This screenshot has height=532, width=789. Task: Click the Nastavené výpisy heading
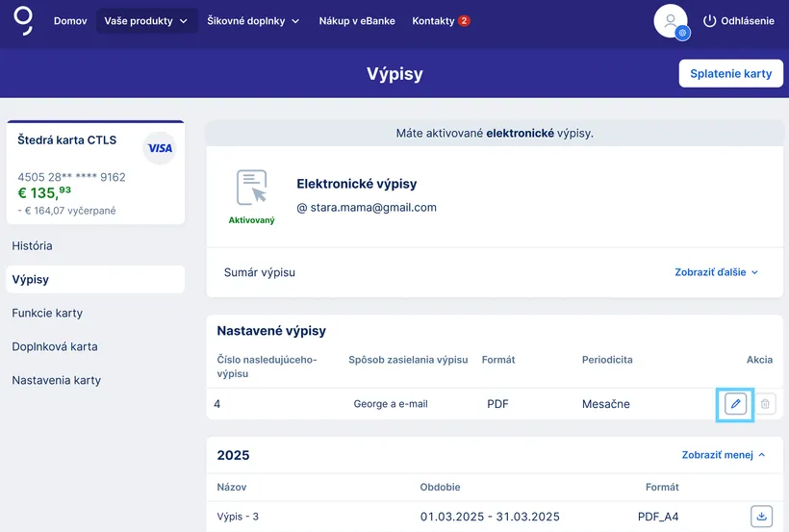[271, 331]
